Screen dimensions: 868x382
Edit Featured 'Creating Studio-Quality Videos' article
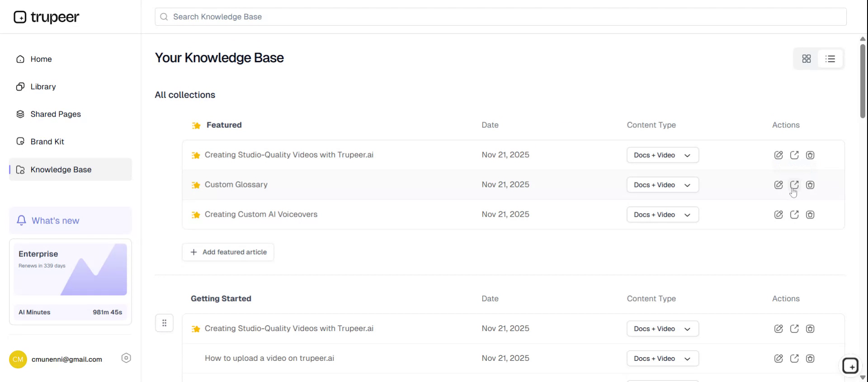(x=778, y=155)
